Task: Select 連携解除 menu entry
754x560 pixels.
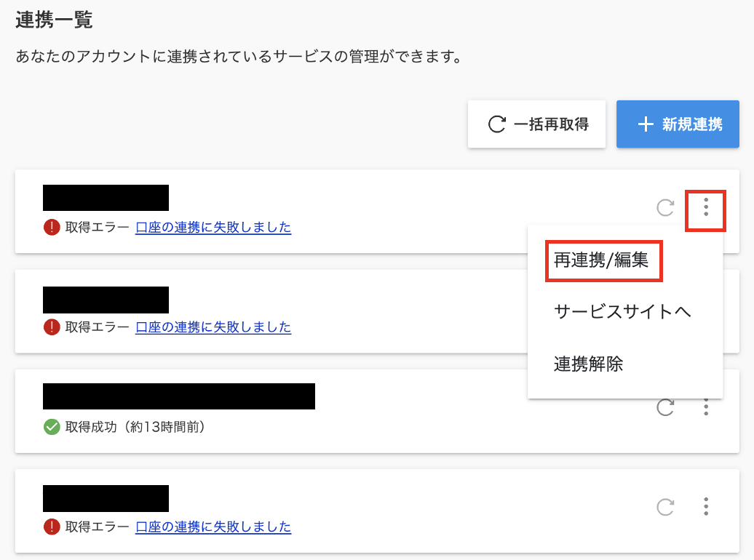Action: click(588, 364)
